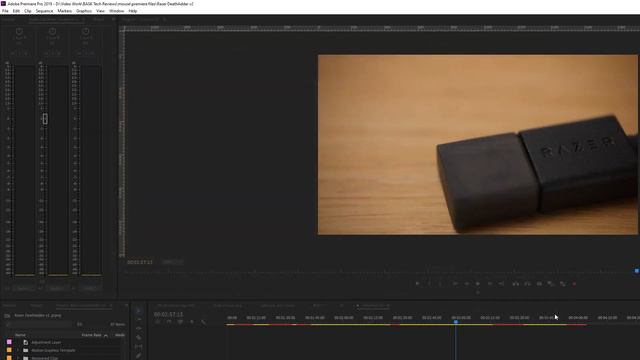Show more tabs in the Project panel group
The width and height of the screenshot is (640, 360).
point(126,305)
